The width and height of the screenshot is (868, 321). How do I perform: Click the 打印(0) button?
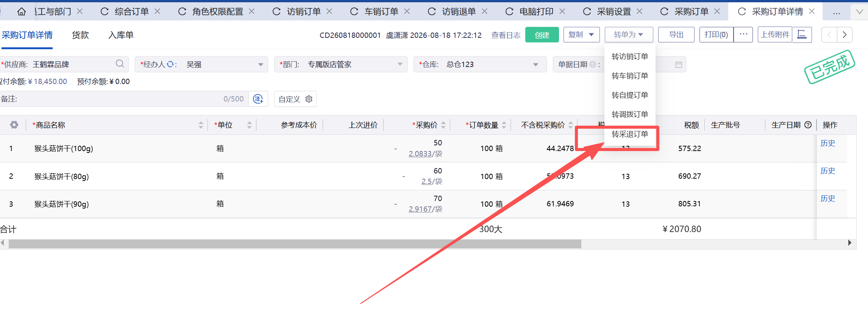716,35
